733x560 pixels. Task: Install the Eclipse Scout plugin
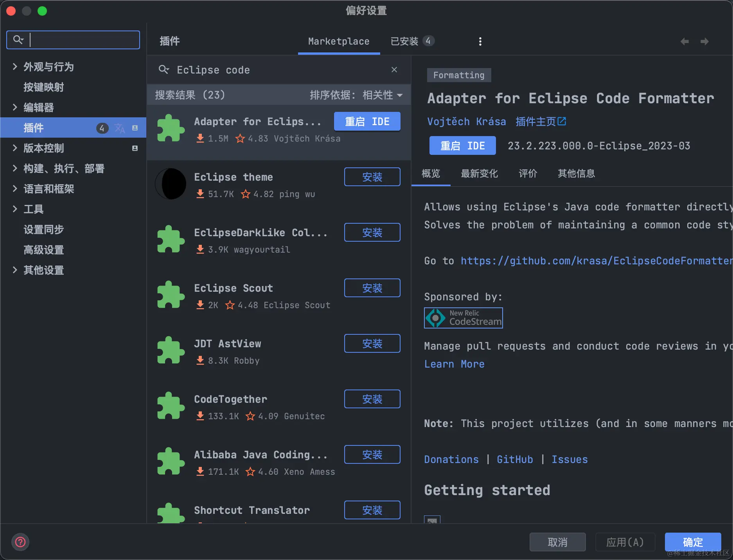[372, 288]
